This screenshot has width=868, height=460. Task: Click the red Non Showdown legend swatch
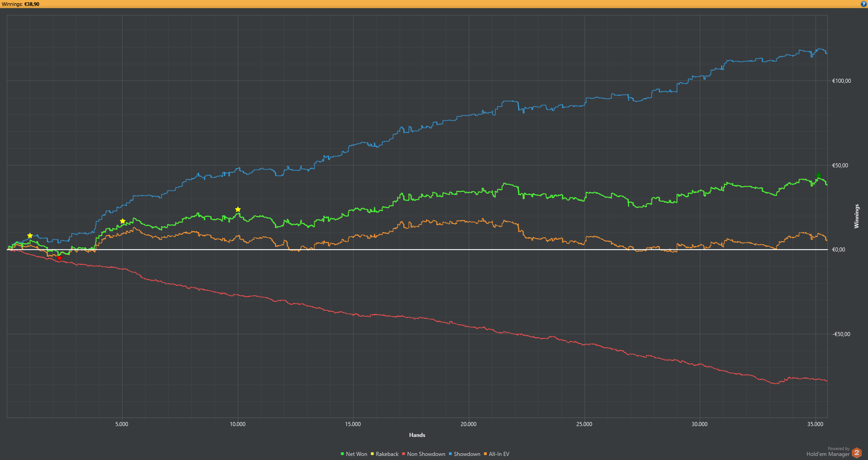(x=403, y=454)
